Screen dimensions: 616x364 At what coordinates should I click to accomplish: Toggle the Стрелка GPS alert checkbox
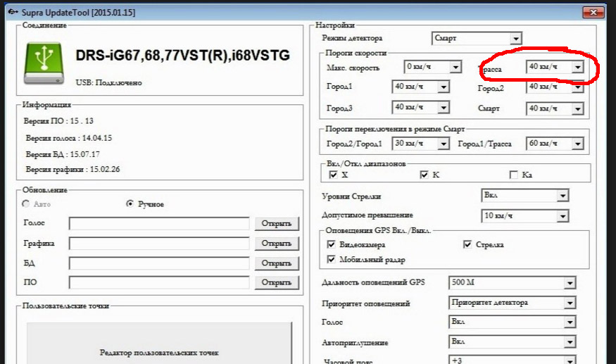click(x=467, y=244)
